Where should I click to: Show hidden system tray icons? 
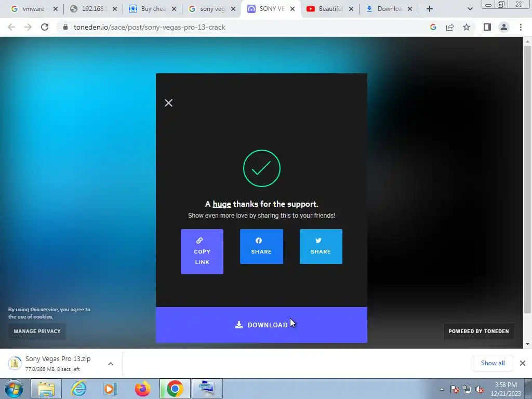point(442,389)
